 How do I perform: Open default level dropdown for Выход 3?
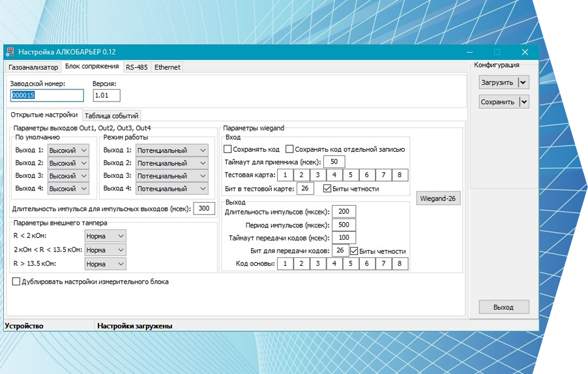pos(68,176)
